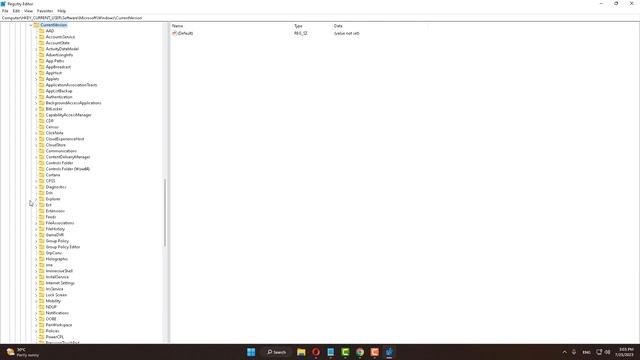
Task: Open the weather widget on the taskbar
Action: [x=22, y=352]
